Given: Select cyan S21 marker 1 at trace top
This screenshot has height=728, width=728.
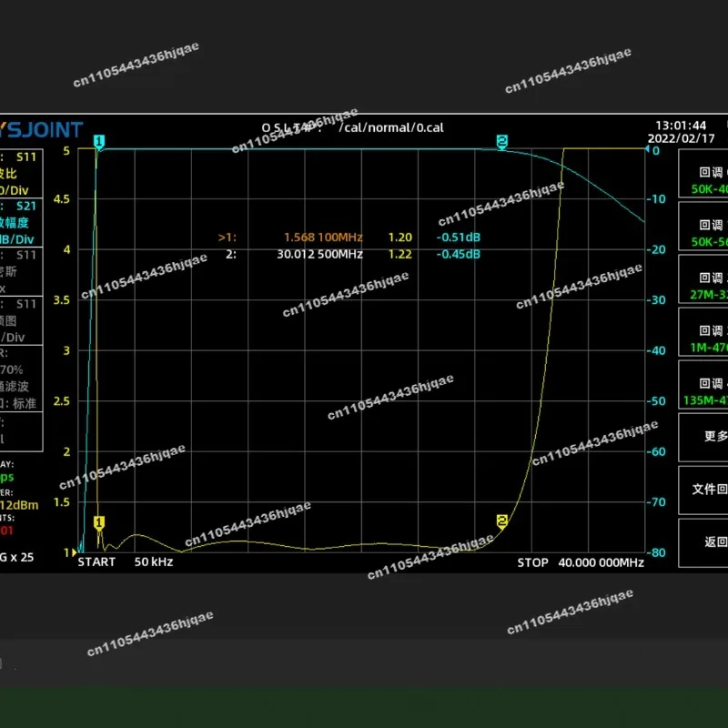Looking at the screenshot, I should pyautogui.click(x=99, y=142).
